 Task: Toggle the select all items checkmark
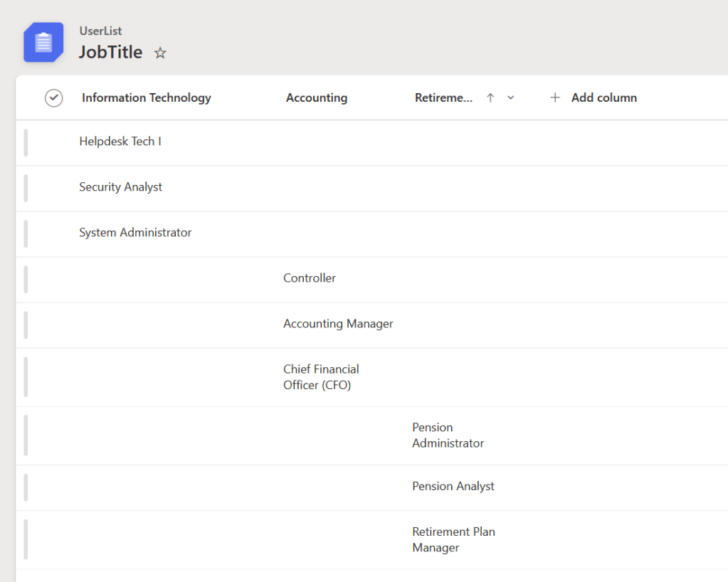[x=54, y=98]
